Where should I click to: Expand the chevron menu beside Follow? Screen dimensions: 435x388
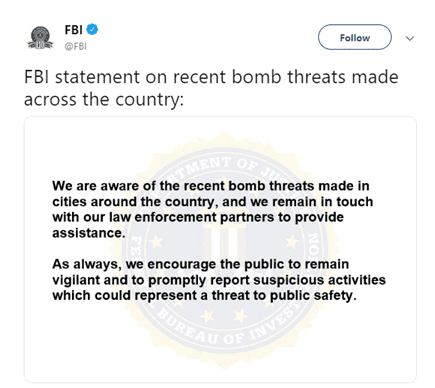pos(410,38)
